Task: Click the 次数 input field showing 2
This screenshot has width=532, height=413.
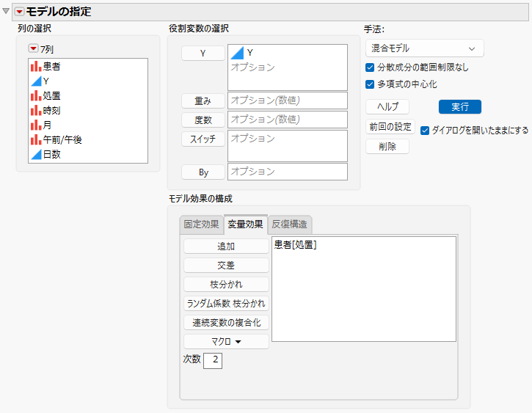Action: (x=213, y=360)
